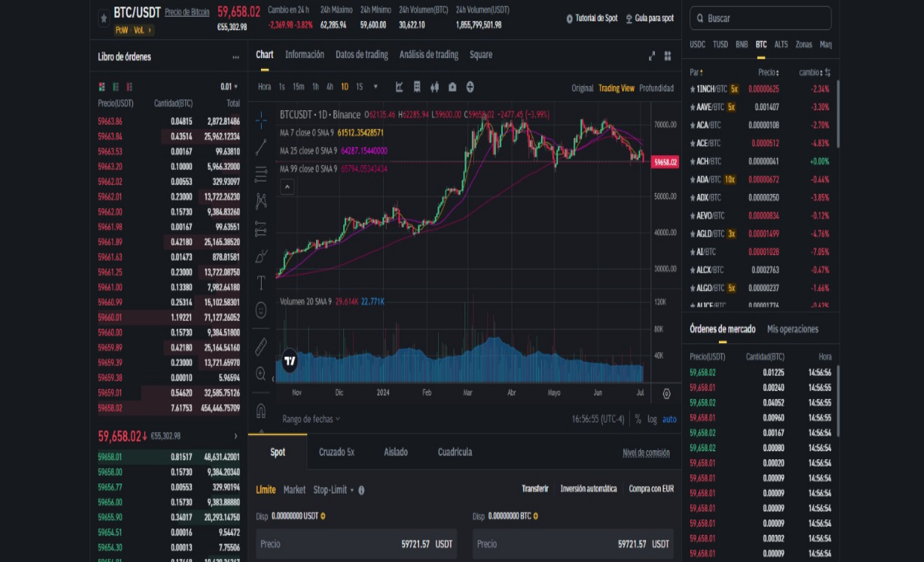Screen dimensions: 924x562
Task: Open the Rango de fechas dropdown
Action: click(x=311, y=419)
